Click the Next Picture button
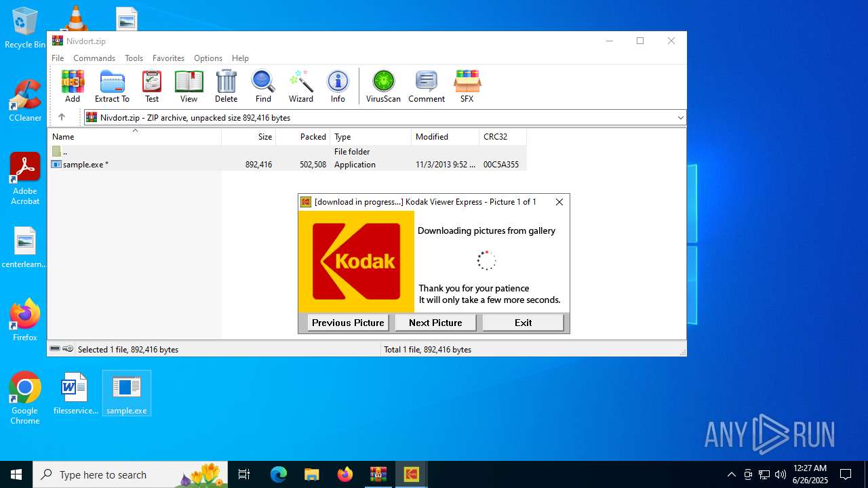 pyautogui.click(x=435, y=323)
